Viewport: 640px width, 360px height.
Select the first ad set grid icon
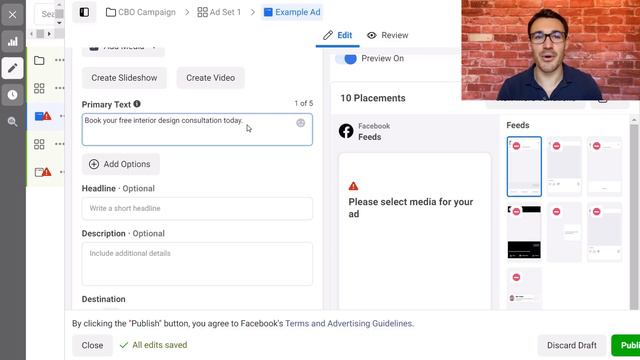(x=39, y=88)
